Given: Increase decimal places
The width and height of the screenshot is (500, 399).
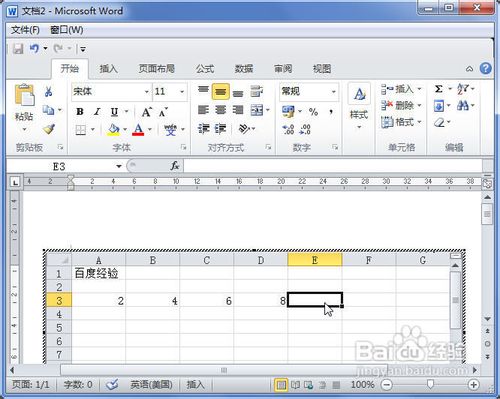Looking at the screenshot, I should [288, 129].
